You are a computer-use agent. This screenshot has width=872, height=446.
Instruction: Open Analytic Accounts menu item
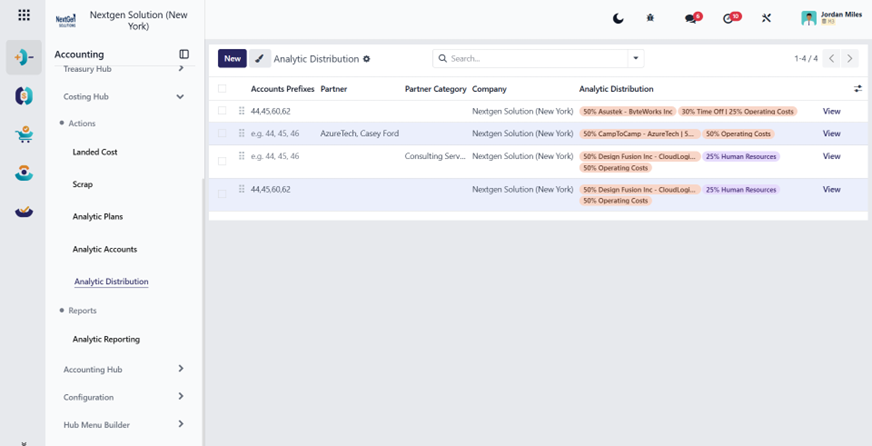coord(105,249)
